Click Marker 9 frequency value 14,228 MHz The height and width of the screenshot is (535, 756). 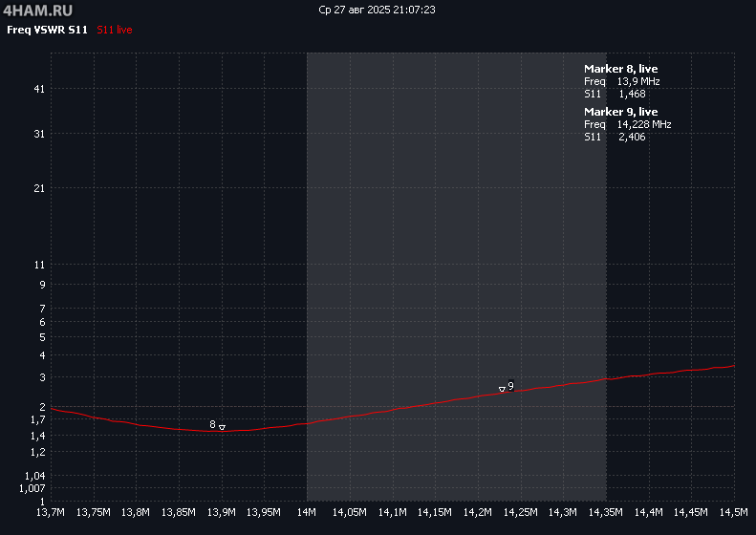[643, 124]
